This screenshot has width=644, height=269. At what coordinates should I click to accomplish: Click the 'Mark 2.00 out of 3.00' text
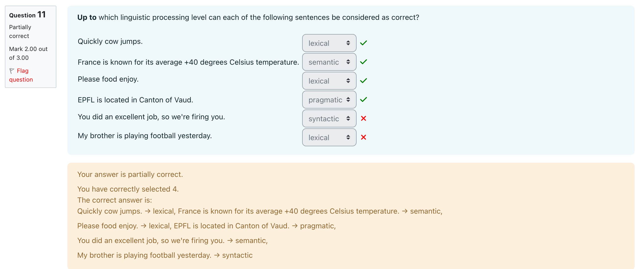pyautogui.click(x=28, y=53)
